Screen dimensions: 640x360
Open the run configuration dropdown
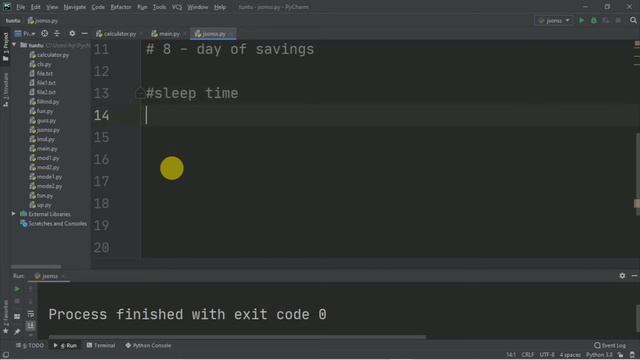point(554,20)
